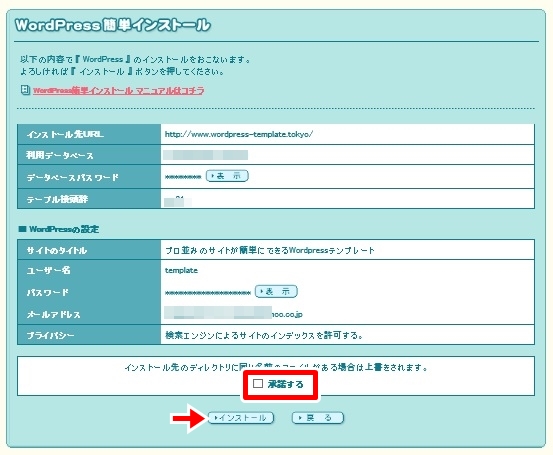Click the WordPressの設定 section heading
This screenshot has width=553, height=455.
pos(59,229)
